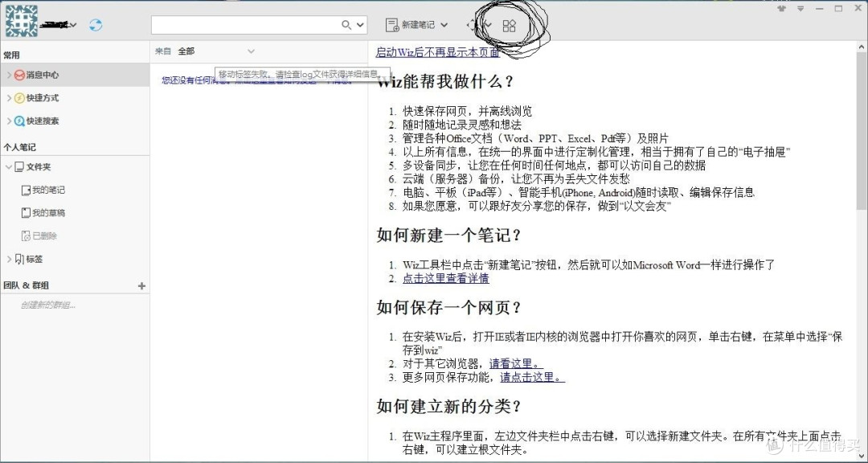The image size is (868, 463).
Task: Click the 个人笔记 section header
Action: pos(19,147)
